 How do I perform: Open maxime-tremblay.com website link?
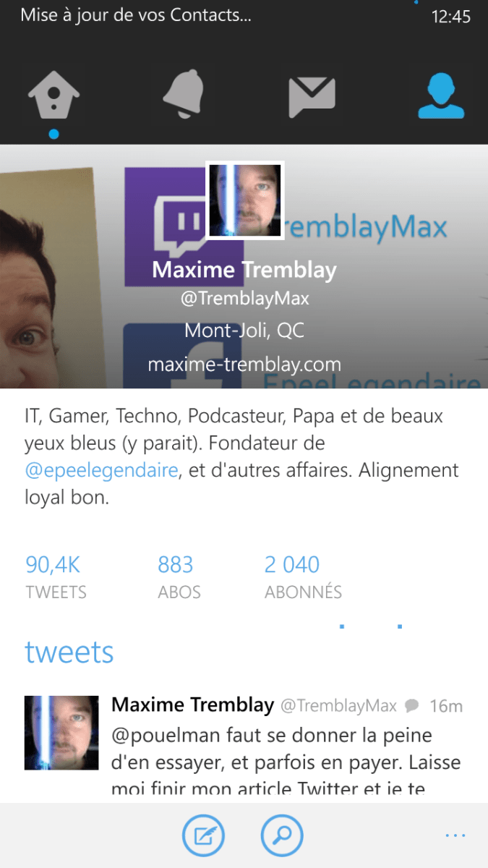click(x=244, y=364)
